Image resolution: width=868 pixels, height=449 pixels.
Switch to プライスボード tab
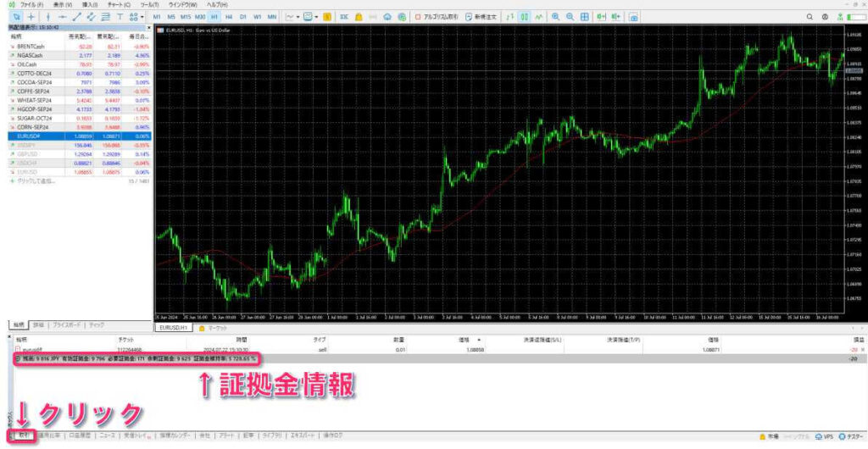click(x=67, y=325)
